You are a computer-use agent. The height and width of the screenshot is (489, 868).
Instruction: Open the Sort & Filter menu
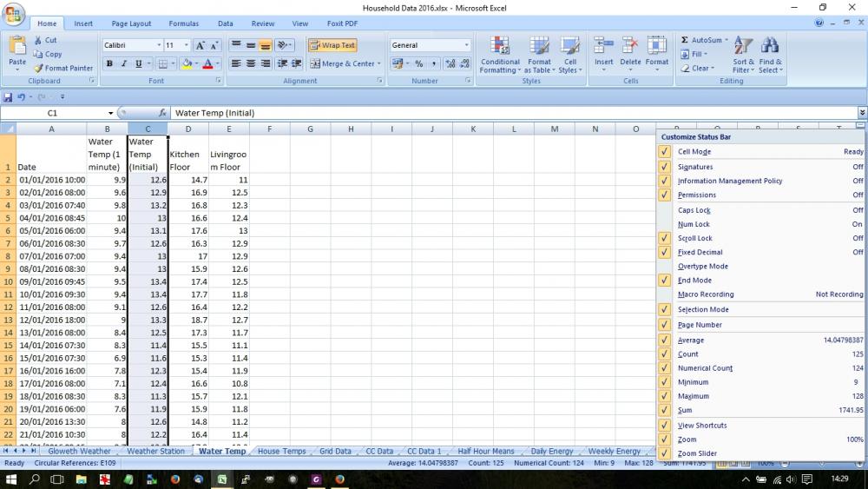[x=744, y=55]
